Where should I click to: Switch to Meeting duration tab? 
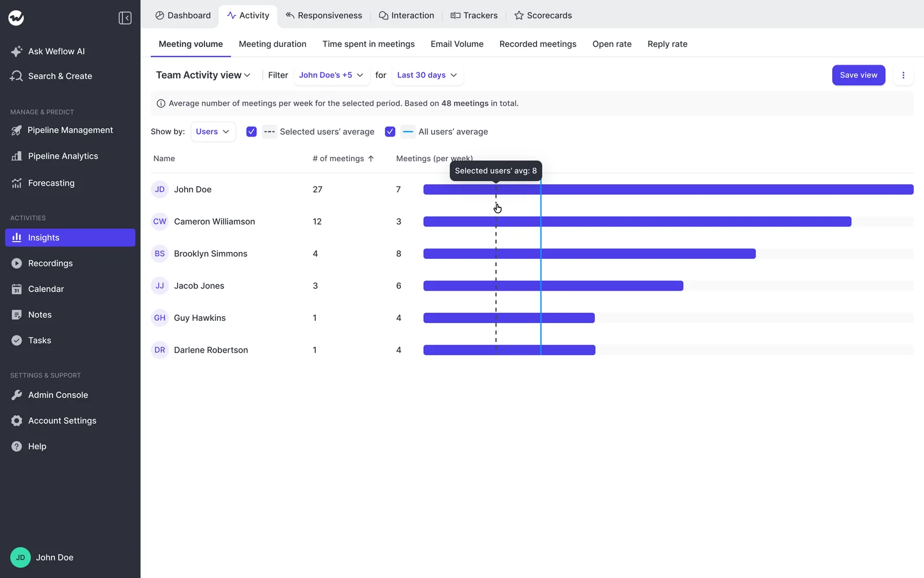(273, 44)
